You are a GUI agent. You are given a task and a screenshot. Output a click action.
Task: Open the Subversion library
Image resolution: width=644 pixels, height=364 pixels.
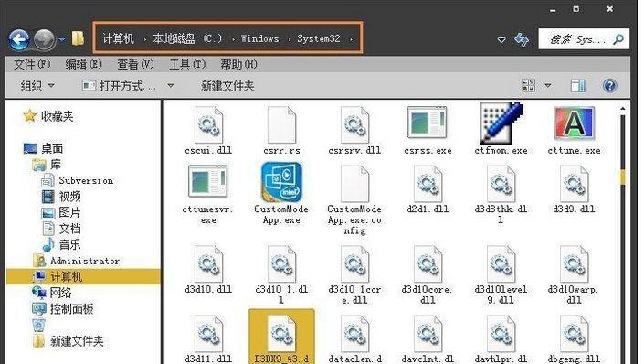click(x=78, y=180)
